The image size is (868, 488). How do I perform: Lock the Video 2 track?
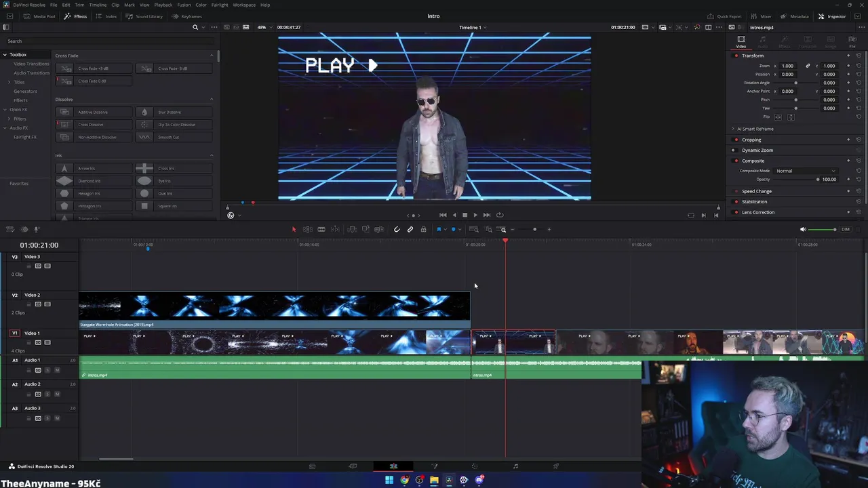coord(28,304)
